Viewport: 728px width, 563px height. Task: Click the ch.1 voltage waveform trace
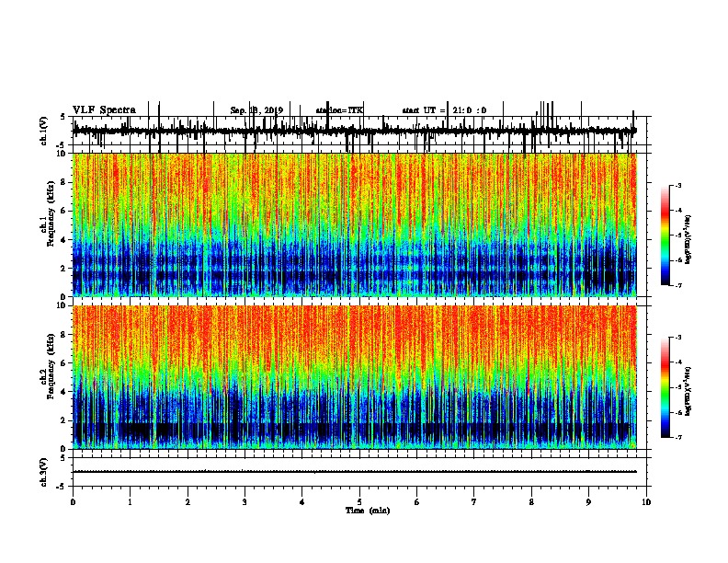click(x=355, y=131)
